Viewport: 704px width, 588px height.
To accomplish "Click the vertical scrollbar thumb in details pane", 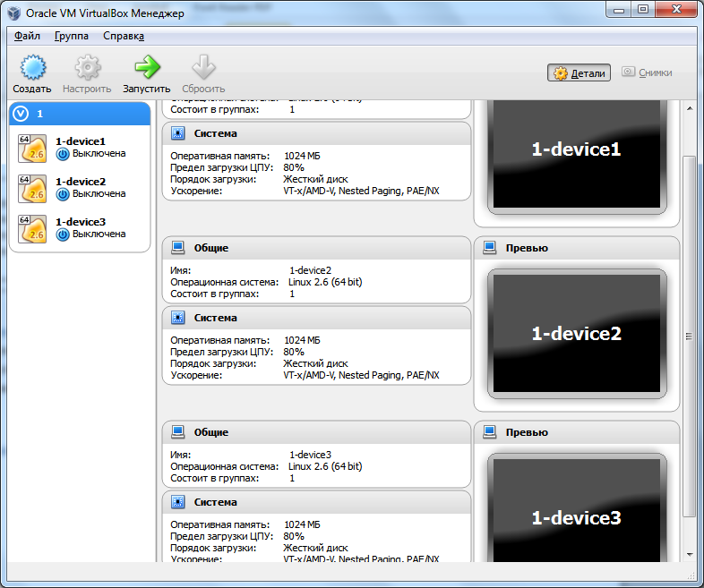I will click(x=690, y=337).
